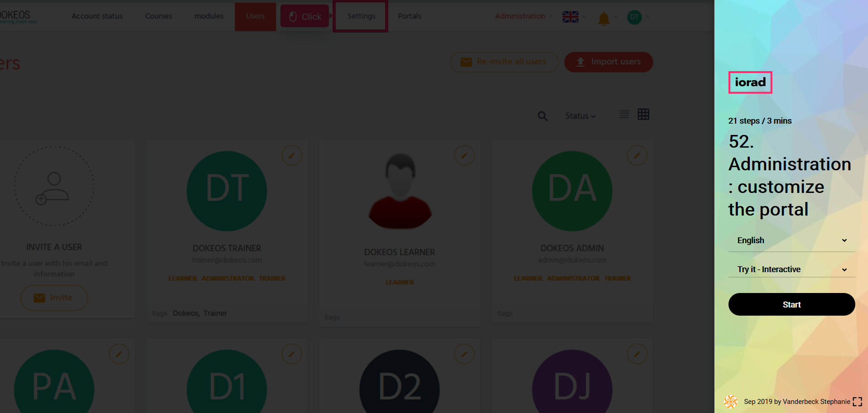Click the search magnifier icon
This screenshot has width=868, height=413.
coord(542,116)
